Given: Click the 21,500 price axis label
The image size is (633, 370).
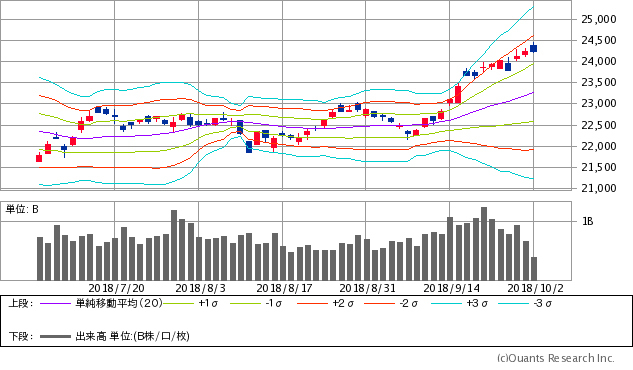Looking at the screenshot, I should coord(599,167).
